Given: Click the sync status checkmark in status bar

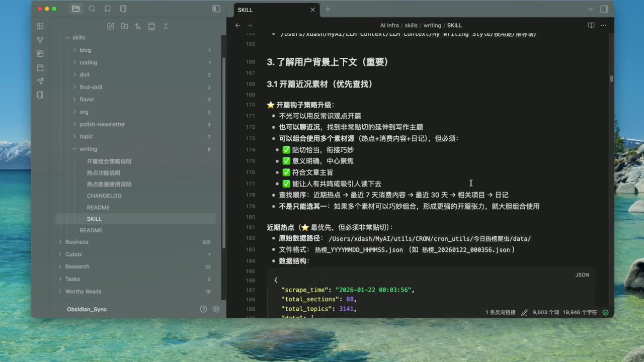Looking at the screenshot, I should click(x=605, y=312).
